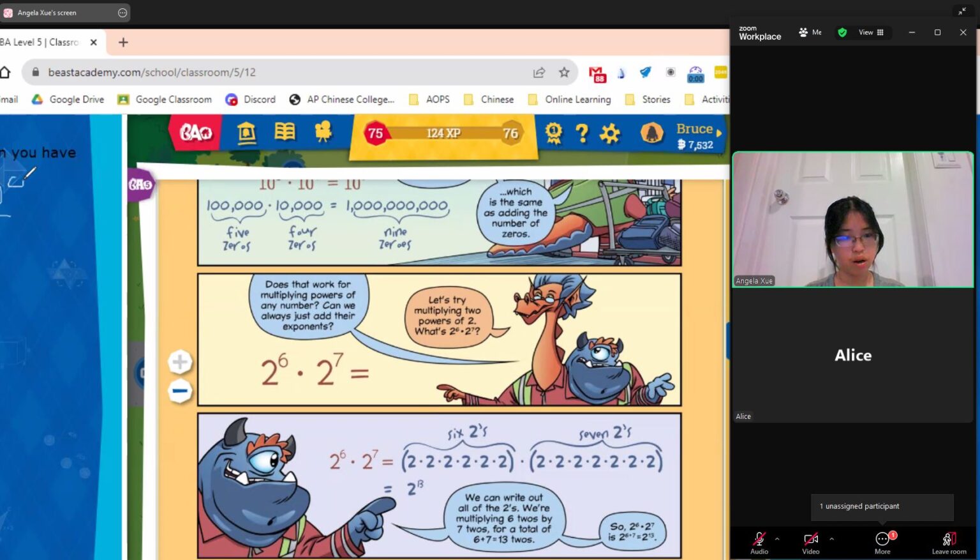Click the 124 XP progress bar
The width and height of the screenshot is (980, 560).
(x=443, y=133)
